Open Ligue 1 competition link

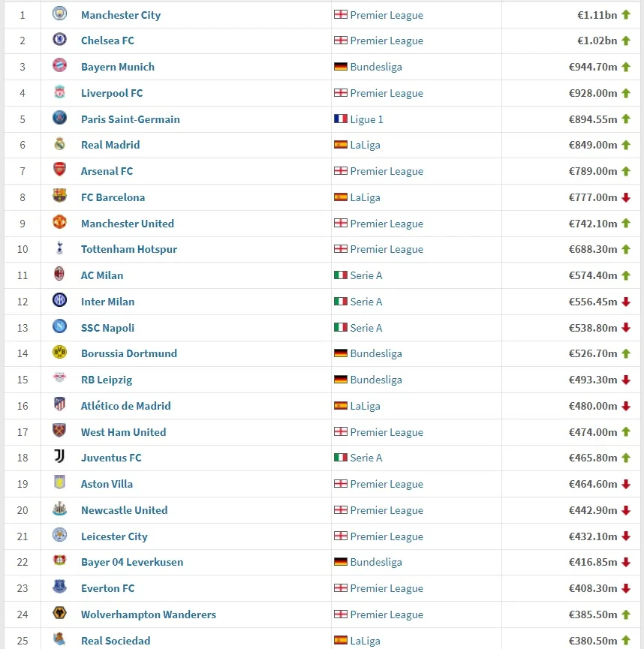(366, 119)
